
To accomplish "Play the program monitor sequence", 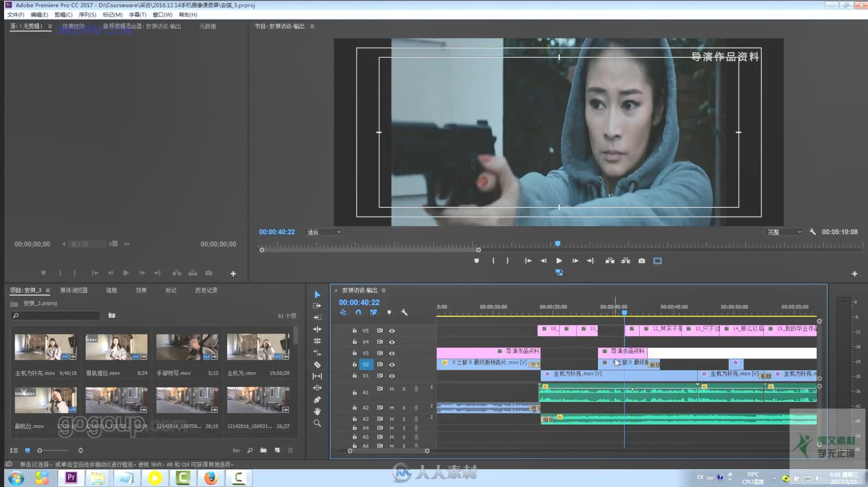I will [559, 261].
